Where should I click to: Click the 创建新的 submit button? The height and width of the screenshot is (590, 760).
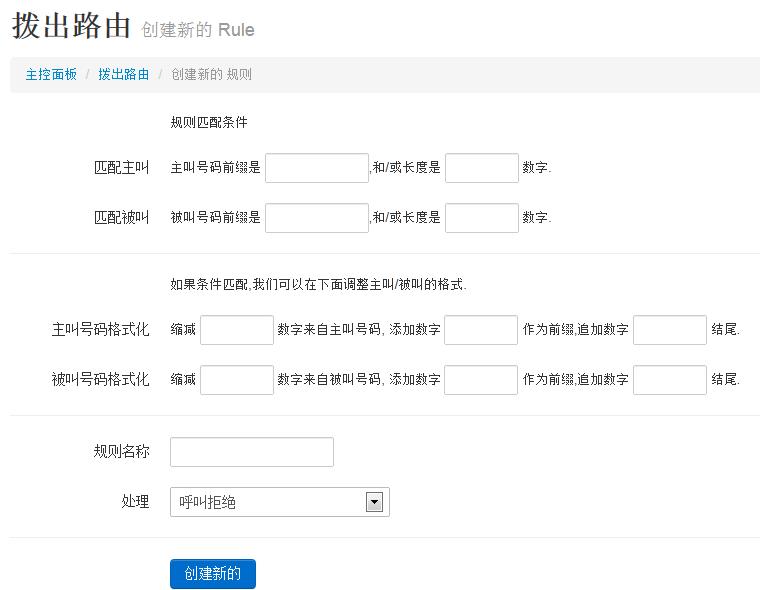213,574
